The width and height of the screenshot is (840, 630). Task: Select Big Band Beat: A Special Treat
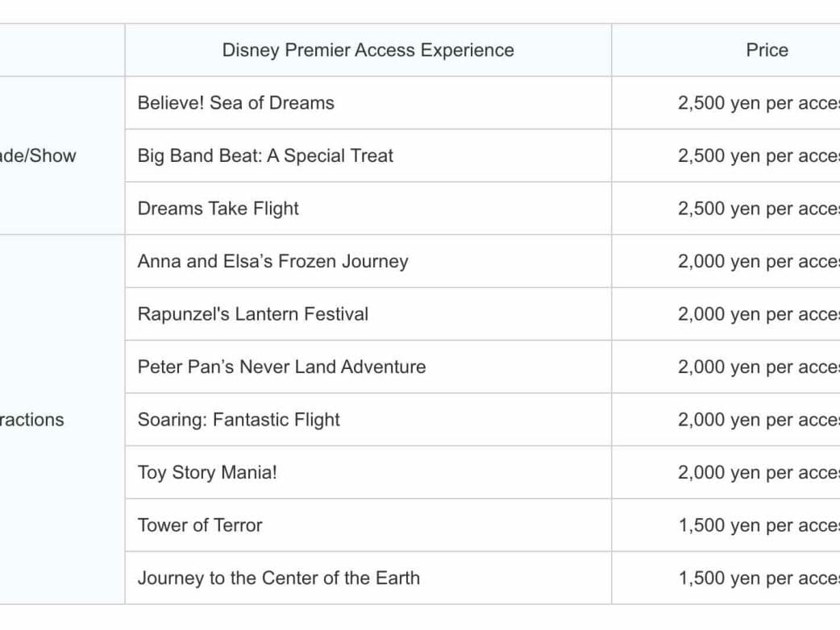tap(265, 155)
